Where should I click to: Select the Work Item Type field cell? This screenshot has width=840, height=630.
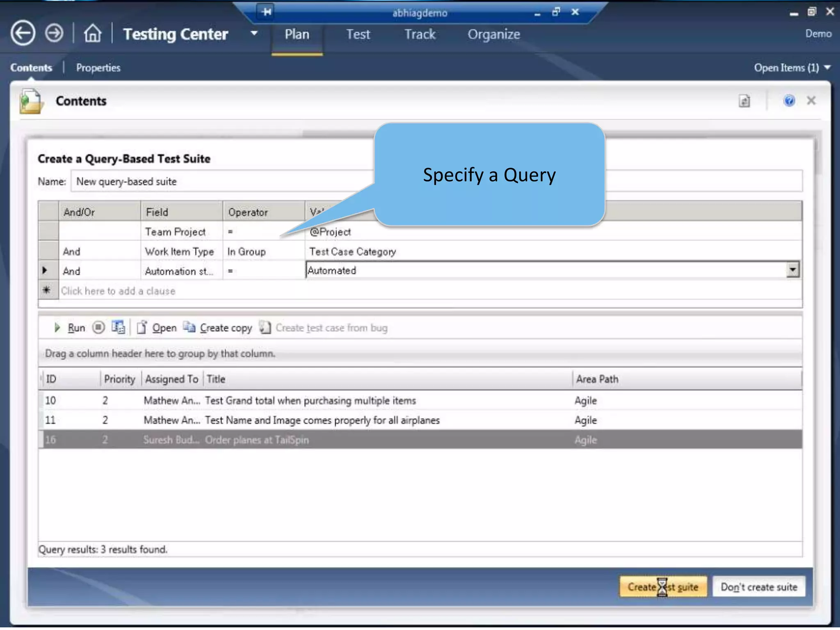coord(182,251)
